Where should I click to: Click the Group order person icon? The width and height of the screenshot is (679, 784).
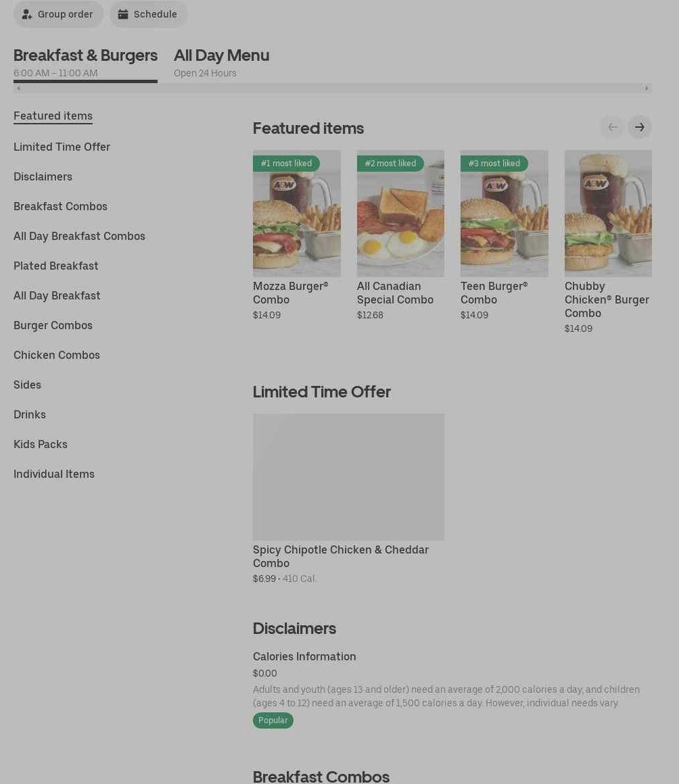click(x=27, y=14)
